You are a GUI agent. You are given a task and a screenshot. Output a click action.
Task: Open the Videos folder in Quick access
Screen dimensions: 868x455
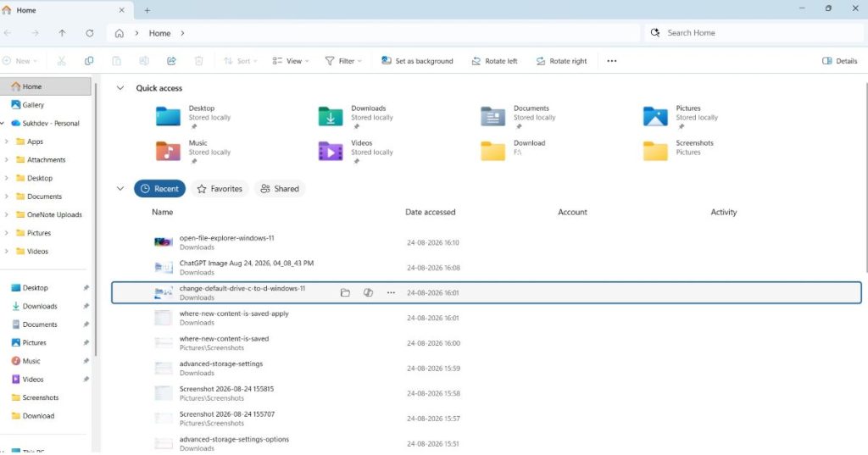[x=356, y=152]
